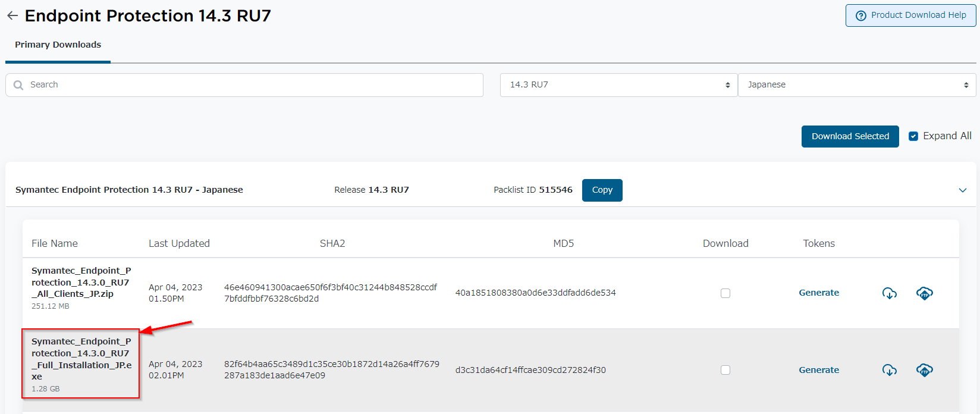
Task: Open the Japanese language dropdown
Action: pos(857,85)
